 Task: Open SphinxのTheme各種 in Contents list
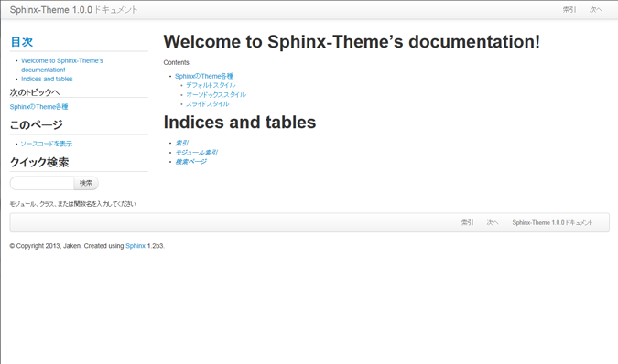[204, 76]
